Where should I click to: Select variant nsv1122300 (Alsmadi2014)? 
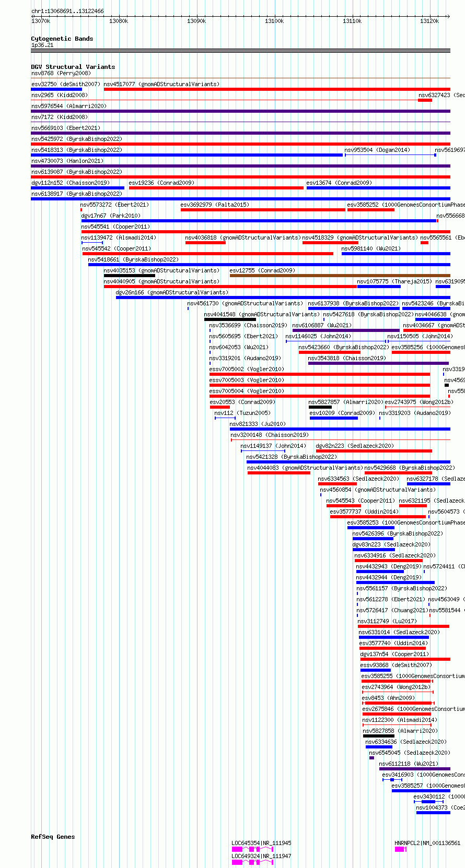[x=400, y=720]
